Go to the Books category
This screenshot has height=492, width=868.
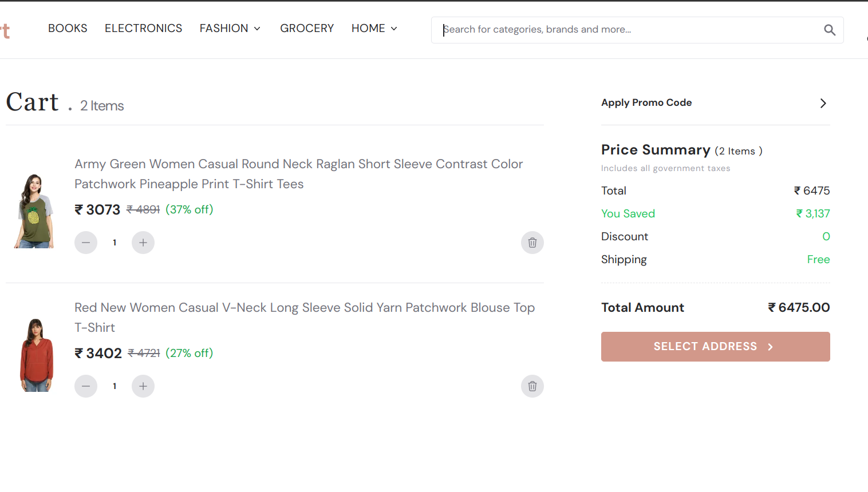68,28
